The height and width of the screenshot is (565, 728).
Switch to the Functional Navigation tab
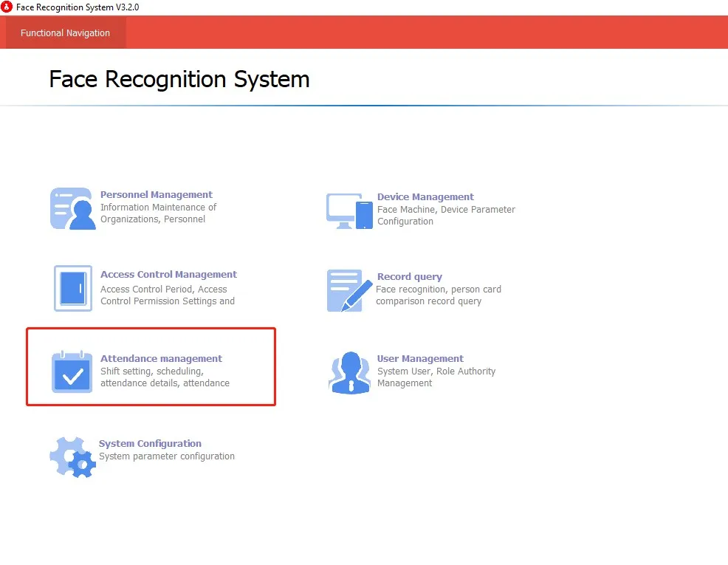tap(65, 33)
